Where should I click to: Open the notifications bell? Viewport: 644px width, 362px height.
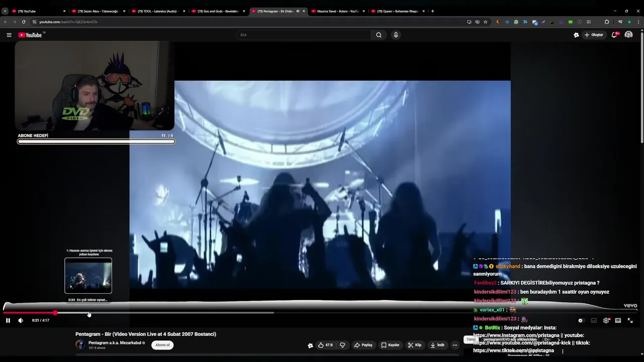[x=614, y=35]
